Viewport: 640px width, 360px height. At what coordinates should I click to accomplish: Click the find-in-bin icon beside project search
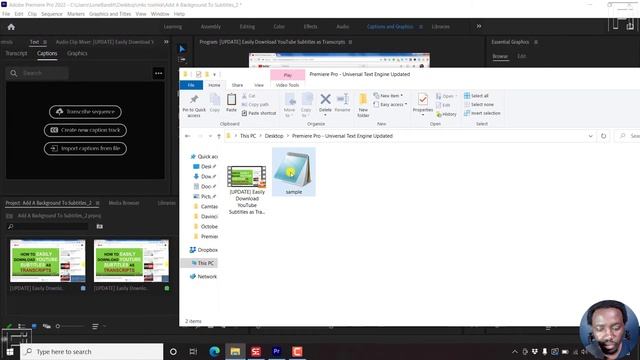click(100, 227)
